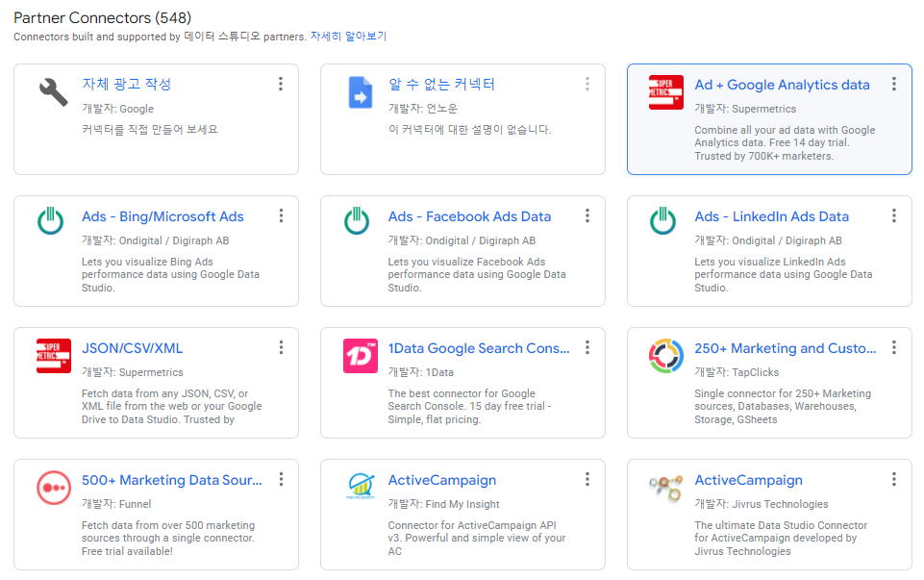Image resolution: width=924 pixels, height=580 pixels.
Task: Click text '개발자: 1Data'
Action: 421,372
